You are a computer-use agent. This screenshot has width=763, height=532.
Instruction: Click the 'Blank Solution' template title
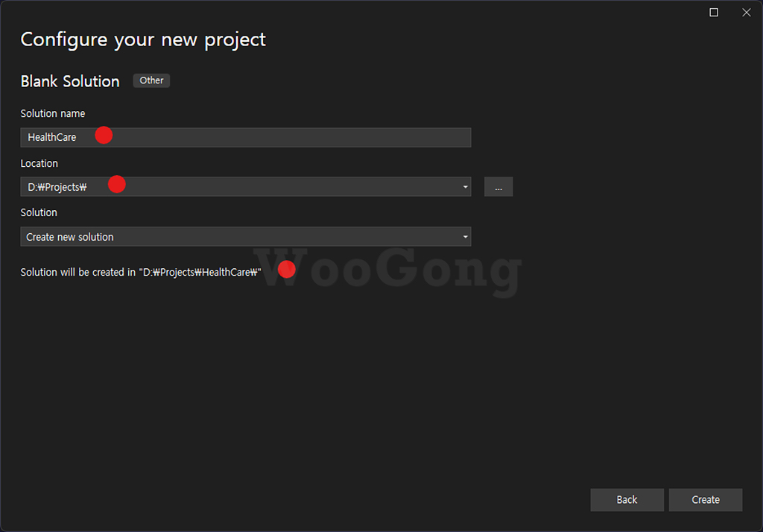click(70, 81)
